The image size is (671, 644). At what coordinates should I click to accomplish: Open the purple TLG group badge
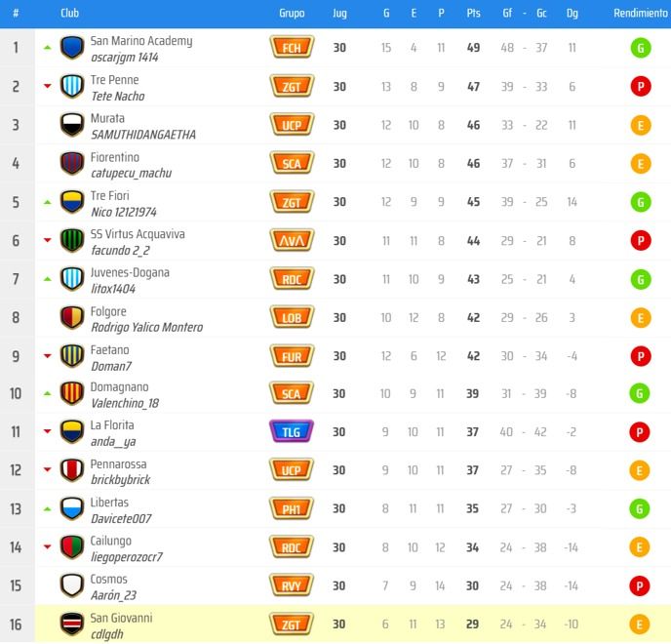point(291,432)
